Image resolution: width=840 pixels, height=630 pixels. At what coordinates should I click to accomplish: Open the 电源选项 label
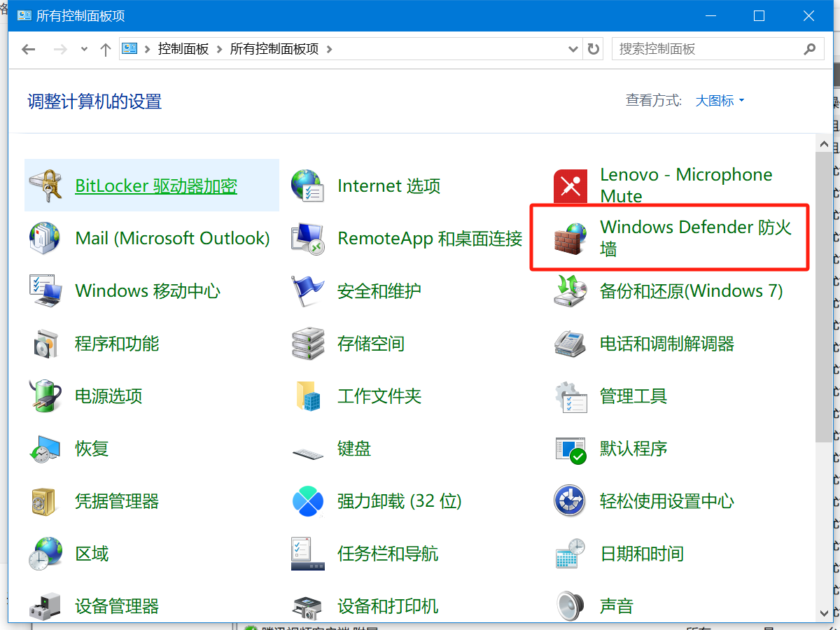click(x=108, y=395)
